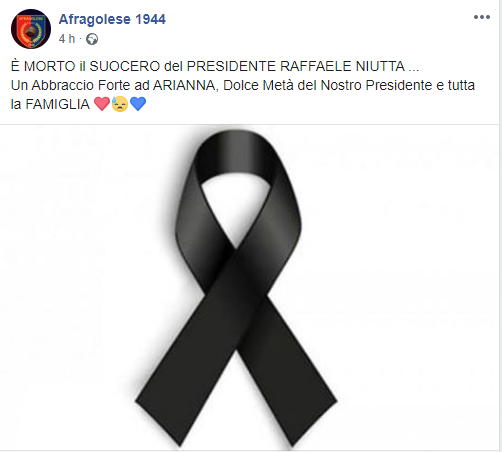Image resolution: width=502 pixels, height=452 pixels.
Task: Click the top loop of the ribbon
Action: (x=235, y=152)
